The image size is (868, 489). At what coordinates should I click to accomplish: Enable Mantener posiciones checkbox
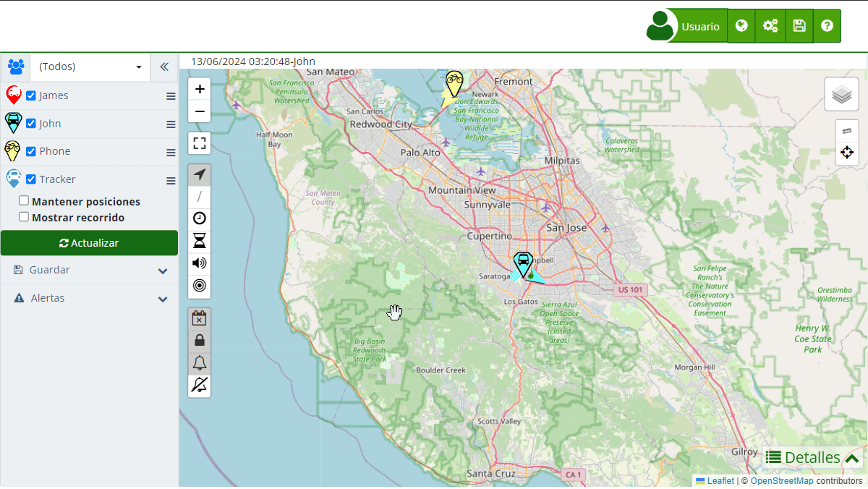(x=24, y=201)
